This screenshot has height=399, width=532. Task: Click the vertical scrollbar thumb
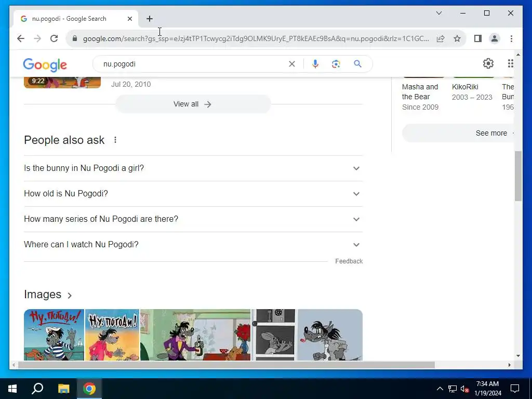point(518,176)
